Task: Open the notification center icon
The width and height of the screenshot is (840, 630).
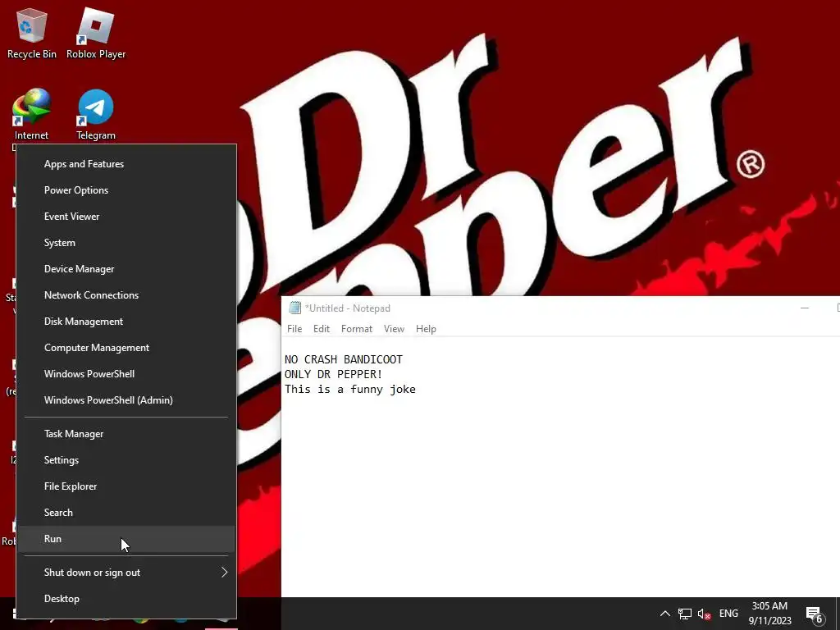Action: (x=814, y=615)
